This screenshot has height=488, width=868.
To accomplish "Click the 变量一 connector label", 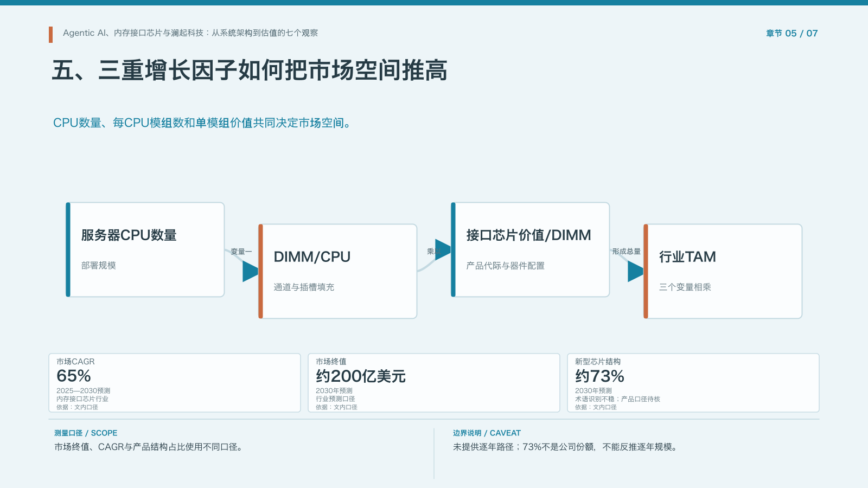I will point(241,252).
